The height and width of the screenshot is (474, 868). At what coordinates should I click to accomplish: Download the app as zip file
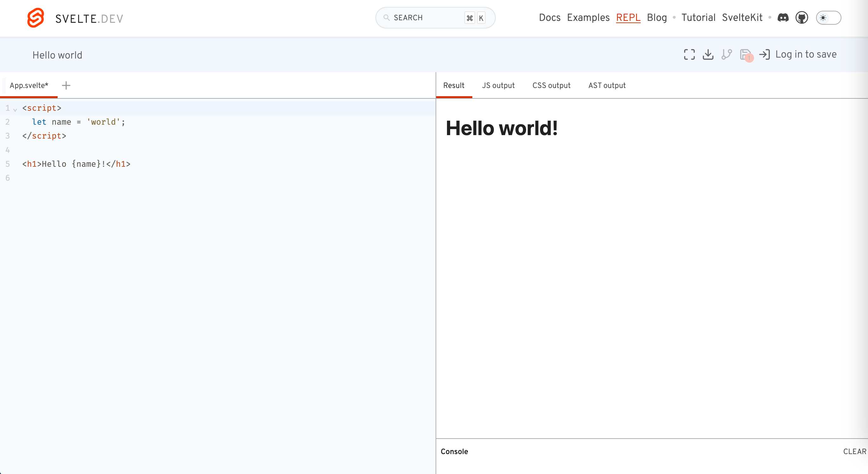point(708,54)
